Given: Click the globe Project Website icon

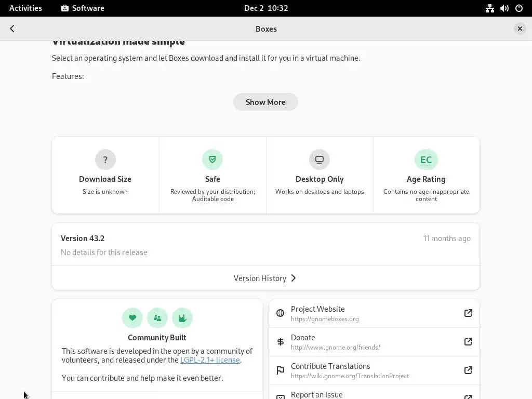Looking at the screenshot, I should [x=280, y=313].
